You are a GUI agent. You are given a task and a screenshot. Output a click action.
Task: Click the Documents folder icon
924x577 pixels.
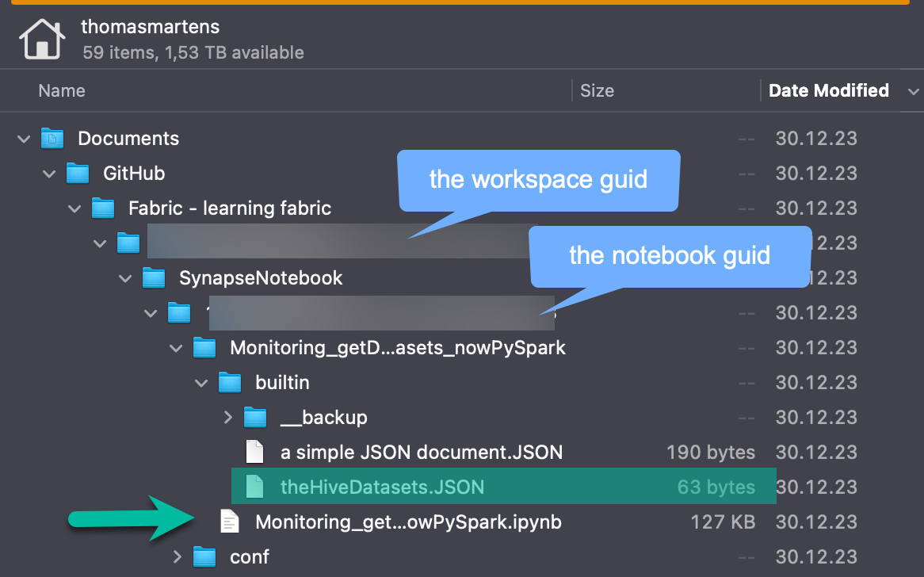click(52, 138)
